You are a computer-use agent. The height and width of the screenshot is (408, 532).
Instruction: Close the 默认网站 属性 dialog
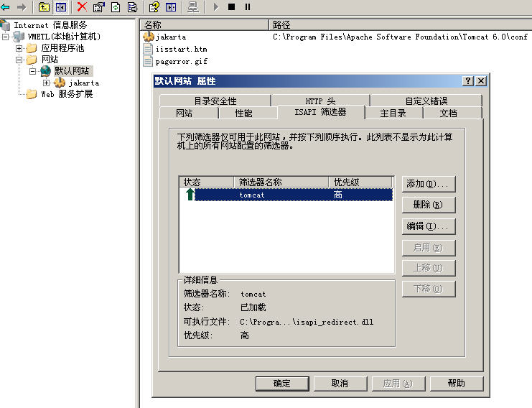[x=481, y=80]
